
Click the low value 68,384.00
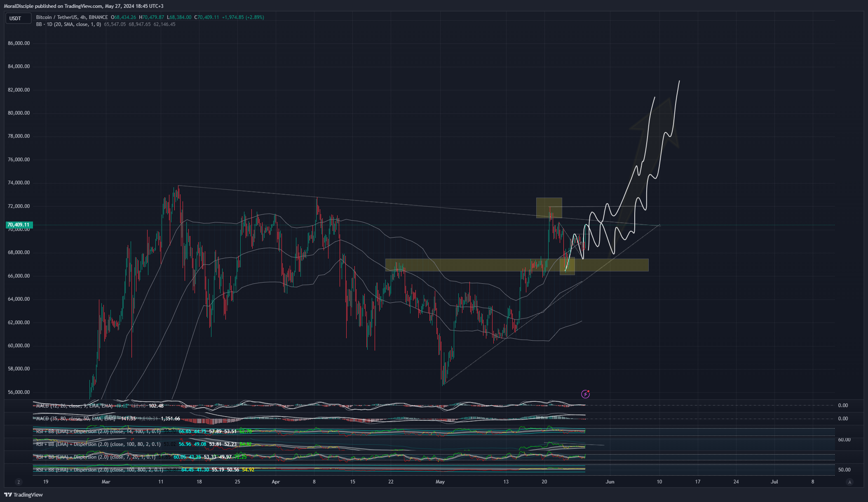(181, 17)
